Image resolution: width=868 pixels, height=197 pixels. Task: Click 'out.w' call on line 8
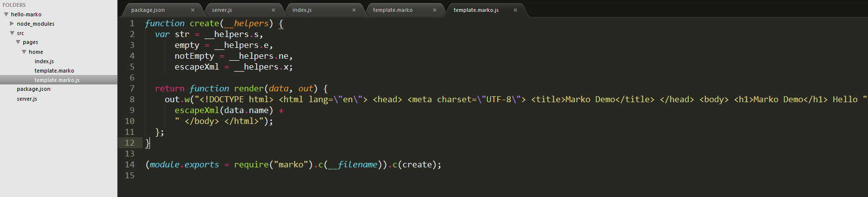177,99
